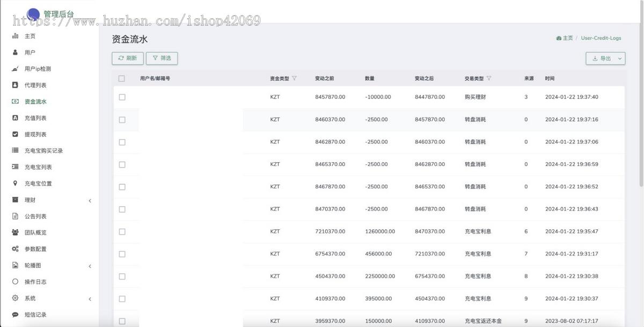This screenshot has width=644, height=327.
Task: Click the 用户ip检测 icon in sidebar
Action: pos(15,69)
